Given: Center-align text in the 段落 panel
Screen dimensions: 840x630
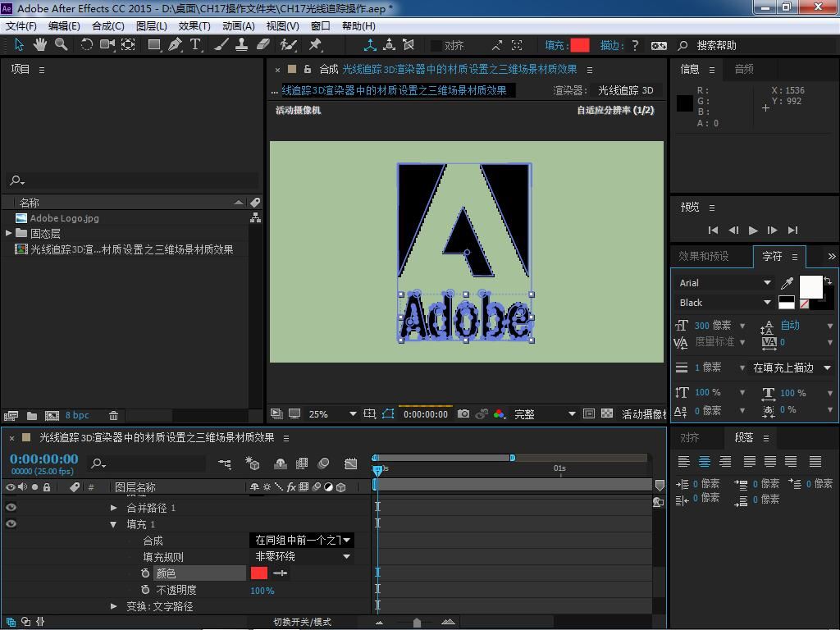Looking at the screenshot, I should (705, 461).
